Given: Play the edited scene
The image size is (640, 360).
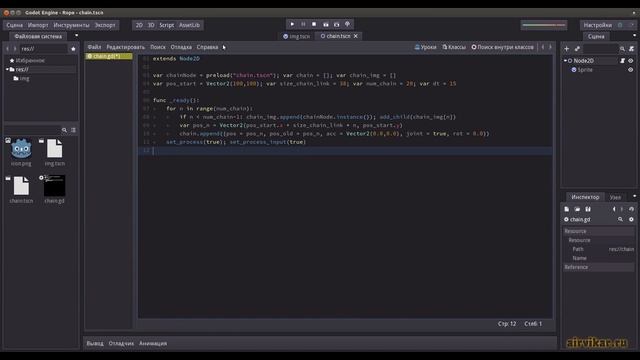Looking at the screenshot, I should click(325, 24).
